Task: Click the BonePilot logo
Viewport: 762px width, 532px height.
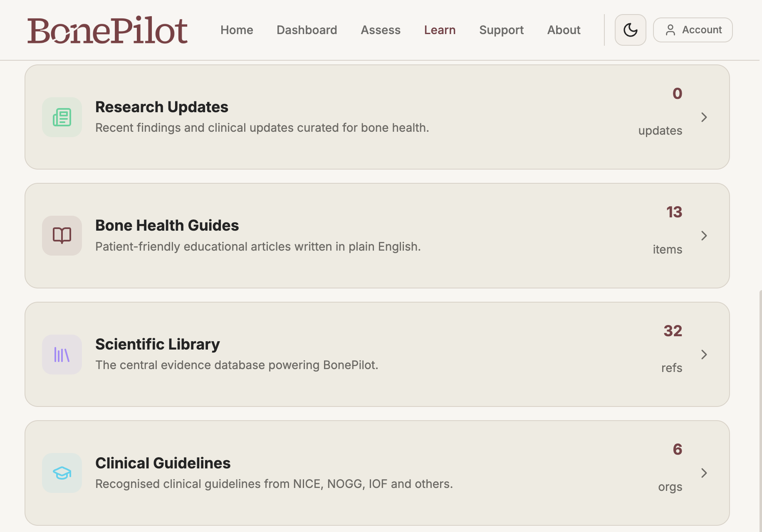Action: [x=107, y=30]
